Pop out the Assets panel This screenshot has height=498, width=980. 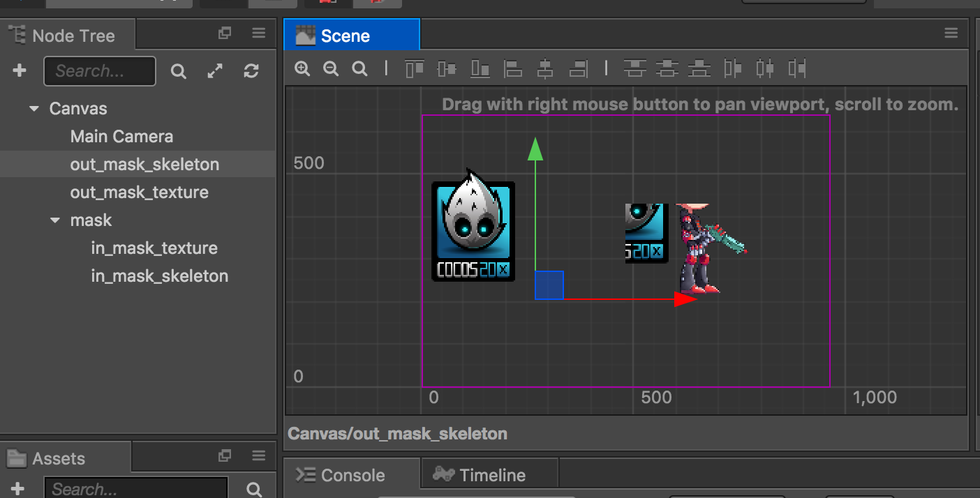click(225, 455)
